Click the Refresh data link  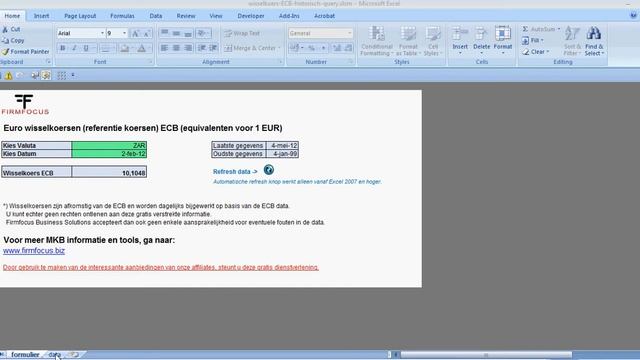pyautogui.click(x=235, y=172)
